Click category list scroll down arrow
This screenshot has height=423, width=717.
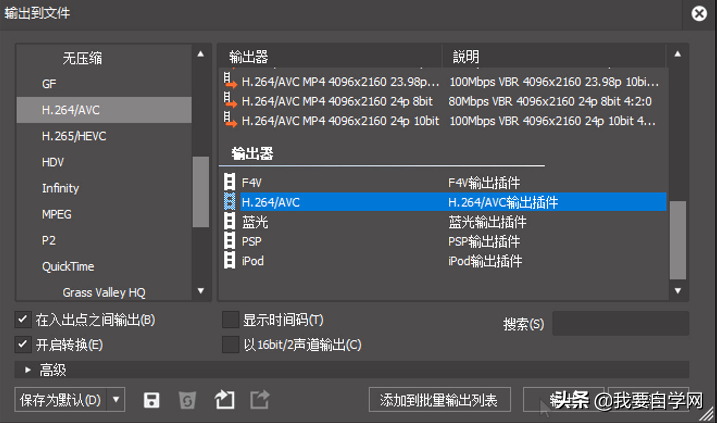[x=201, y=291]
